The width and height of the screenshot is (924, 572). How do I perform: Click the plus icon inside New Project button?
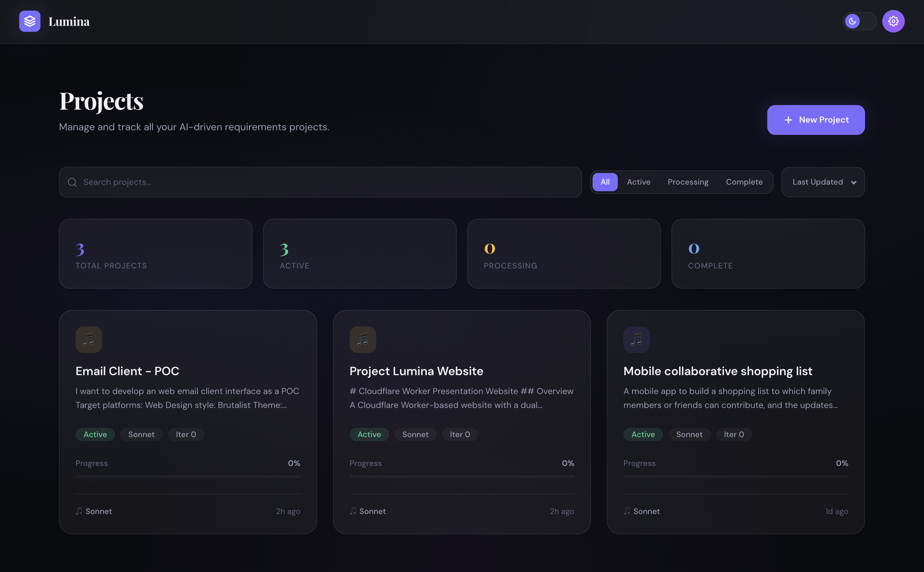tap(788, 120)
